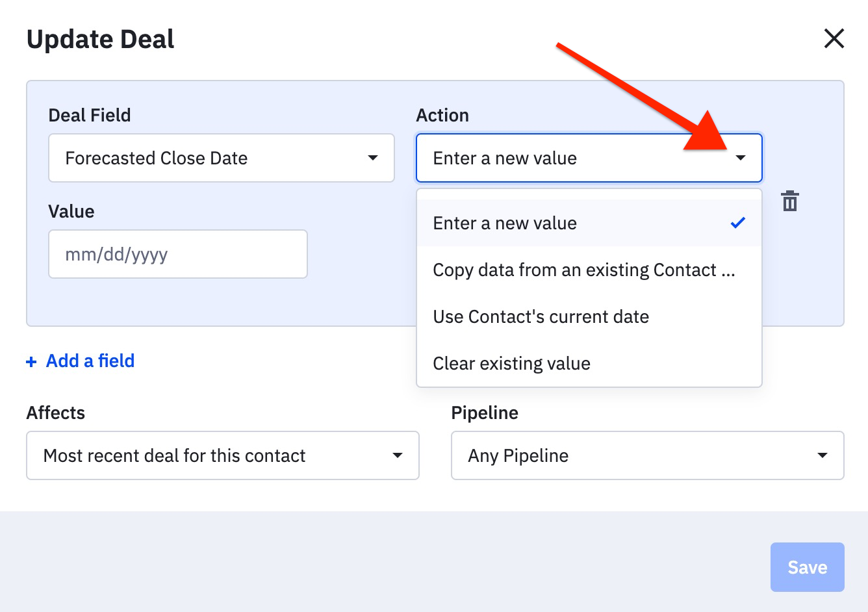Image resolution: width=868 pixels, height=612 pixels.
Task: Click the plus icon beside Add a field
Action: click(31, 362)
